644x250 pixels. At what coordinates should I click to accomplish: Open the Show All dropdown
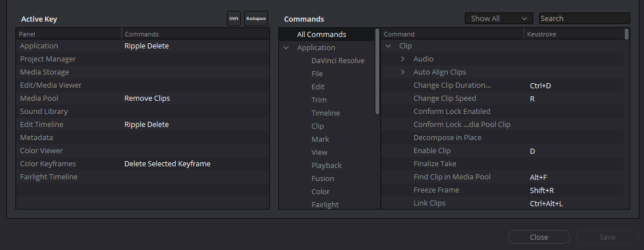[499, 18]
